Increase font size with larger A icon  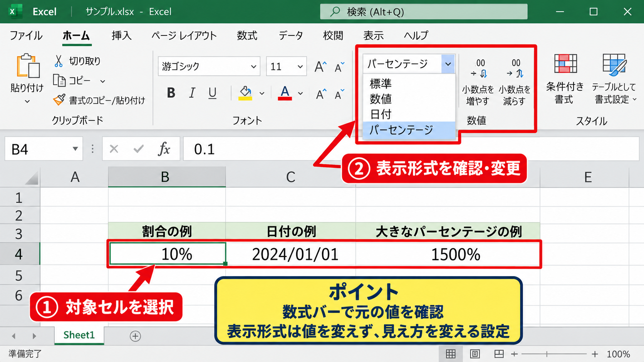[320, 67]
